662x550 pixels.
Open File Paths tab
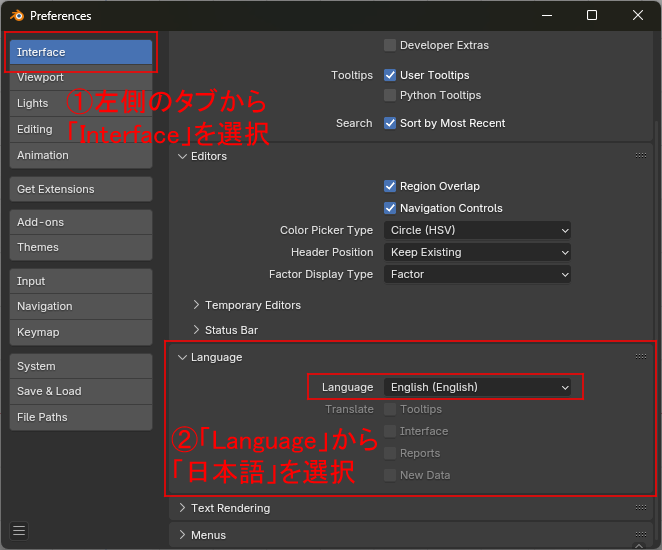tap(81, 417)
